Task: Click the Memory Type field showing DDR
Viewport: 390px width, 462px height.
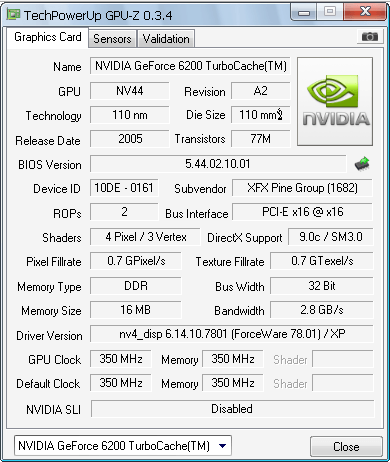Action: (136, 286)
